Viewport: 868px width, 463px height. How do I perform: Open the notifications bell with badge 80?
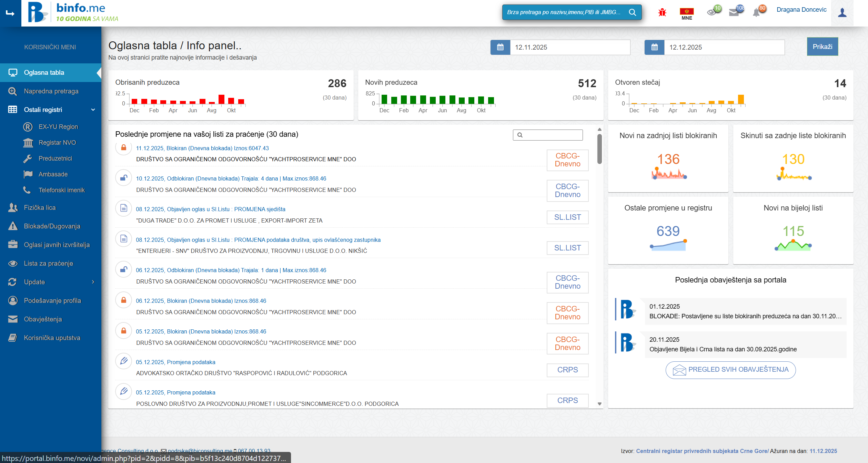click(757, 12)
